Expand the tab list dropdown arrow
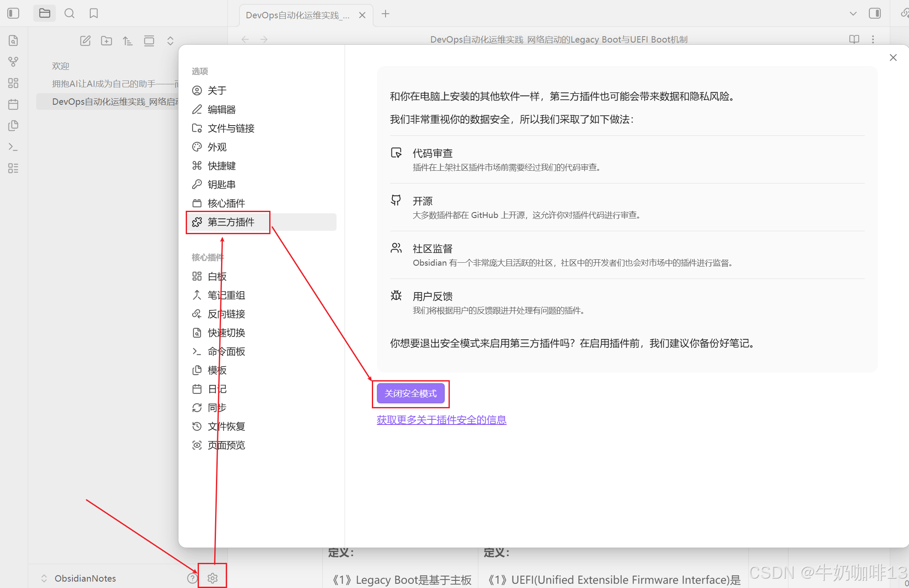Viewport: 909px width, 588px height. coord(853,14)
